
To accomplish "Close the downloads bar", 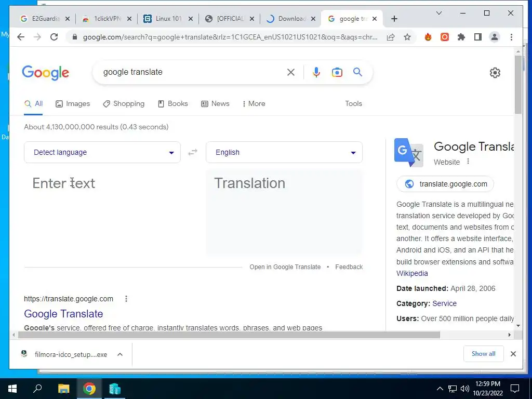I will [x=513, y=354].
